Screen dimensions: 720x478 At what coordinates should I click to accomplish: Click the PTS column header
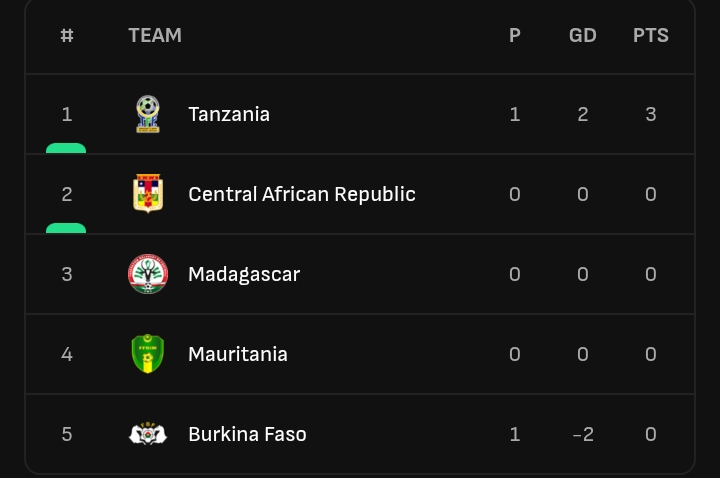point(651,35)
